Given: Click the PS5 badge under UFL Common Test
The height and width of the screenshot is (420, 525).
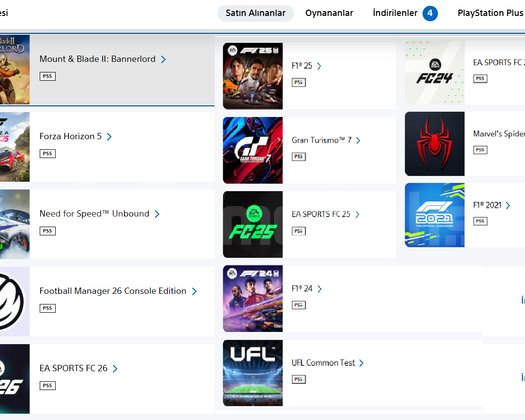Looking at the screenshot, I should coord(299,379).
